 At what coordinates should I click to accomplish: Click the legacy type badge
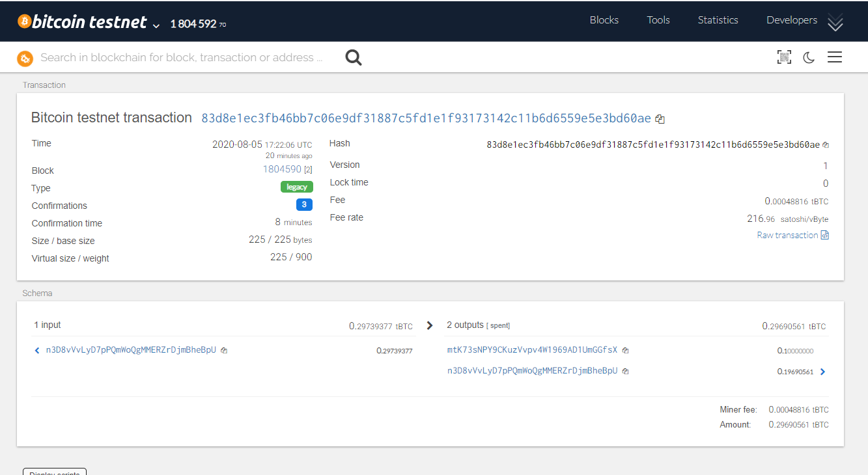(x=297, y=187)
